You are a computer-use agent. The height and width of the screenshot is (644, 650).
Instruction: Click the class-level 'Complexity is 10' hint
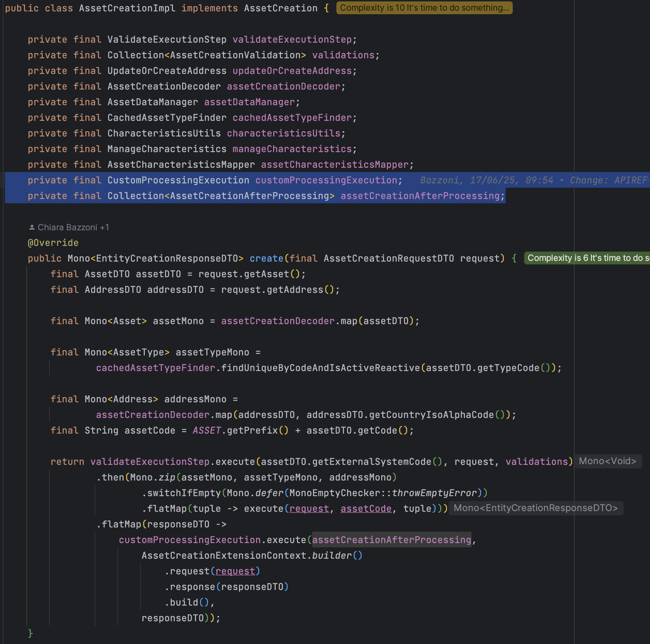pos(424,8)
